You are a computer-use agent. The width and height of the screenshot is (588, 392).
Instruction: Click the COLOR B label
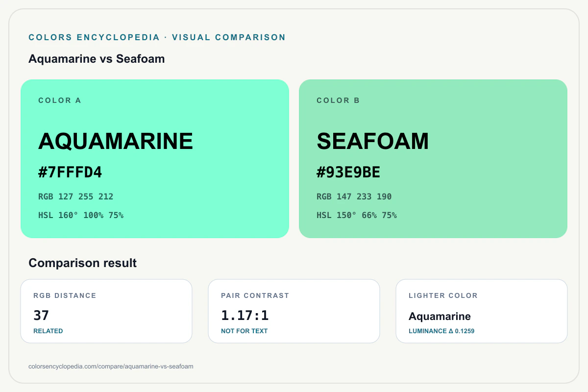click(x=338, y=100)
